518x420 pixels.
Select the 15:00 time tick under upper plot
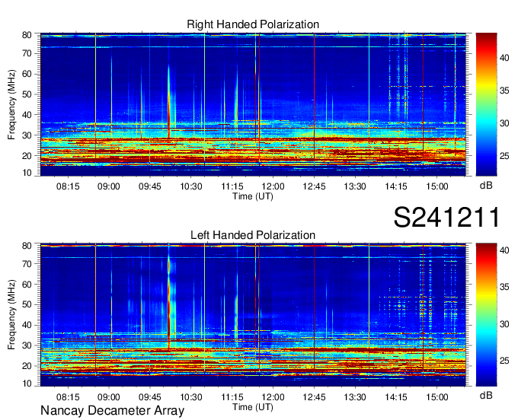click(x=436, y=186)
